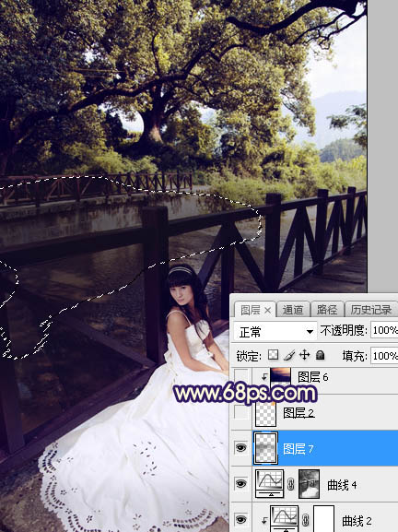Hide the 图层 7 layer
The image size is (398, 532).
241,448
